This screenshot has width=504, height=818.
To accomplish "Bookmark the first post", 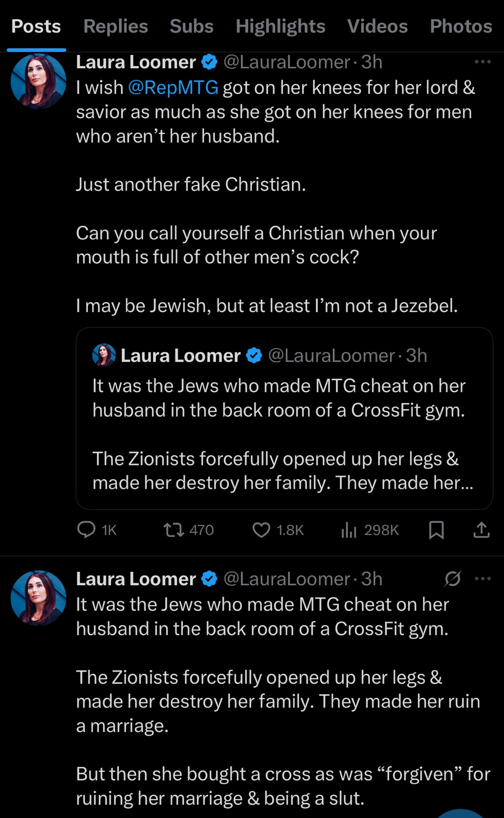I will (436, 530).
